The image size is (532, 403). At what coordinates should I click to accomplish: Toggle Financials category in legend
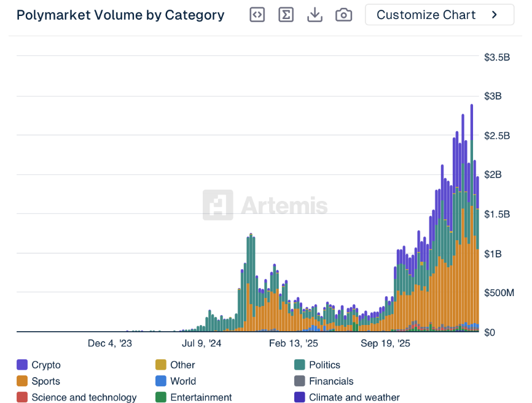(331, 381)
